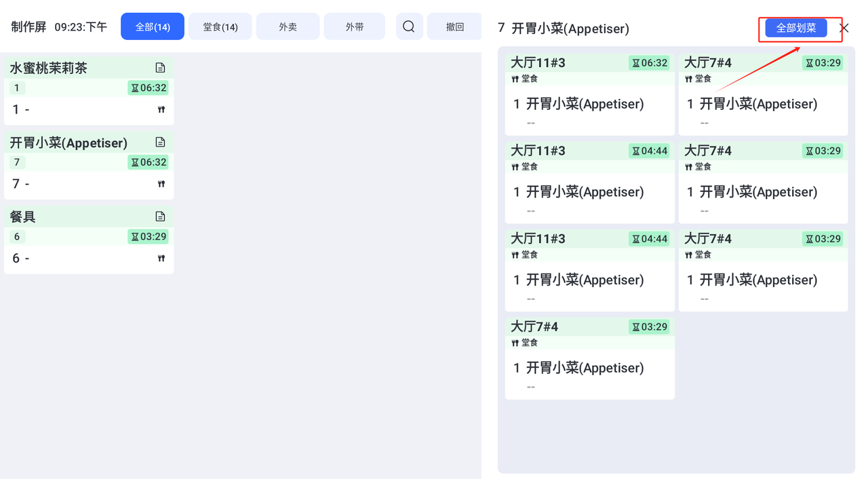The width and height of the screenshot is (868, 479).
Task: Click the 全部划菜 button
Action: click(x=796, y=28)
